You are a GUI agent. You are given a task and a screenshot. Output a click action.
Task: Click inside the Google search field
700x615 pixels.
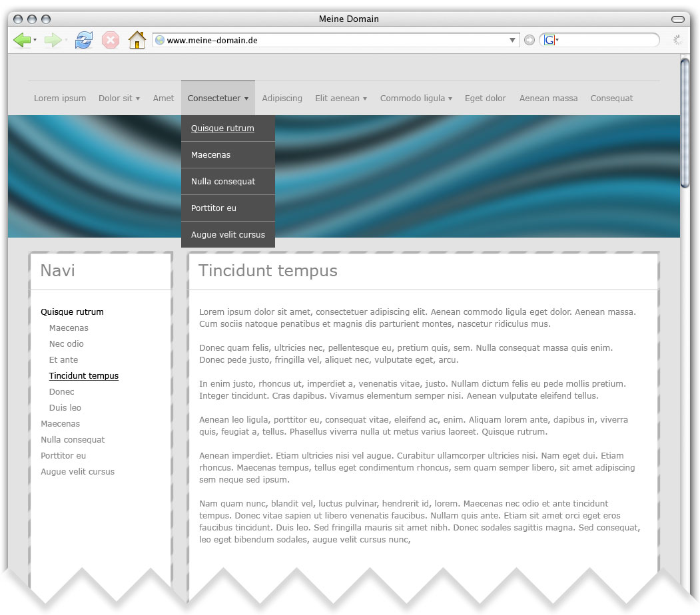pyautogui.click(x=606, y=41)
